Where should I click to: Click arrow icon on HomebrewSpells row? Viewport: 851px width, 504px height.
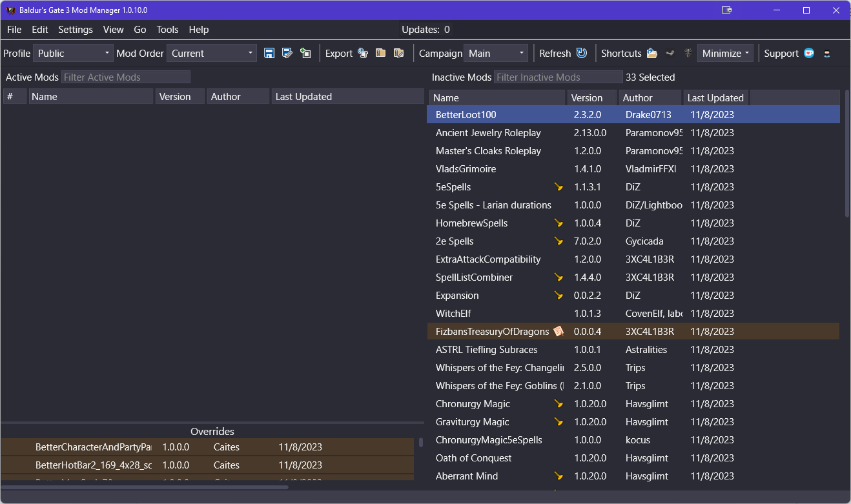point(559,223)
